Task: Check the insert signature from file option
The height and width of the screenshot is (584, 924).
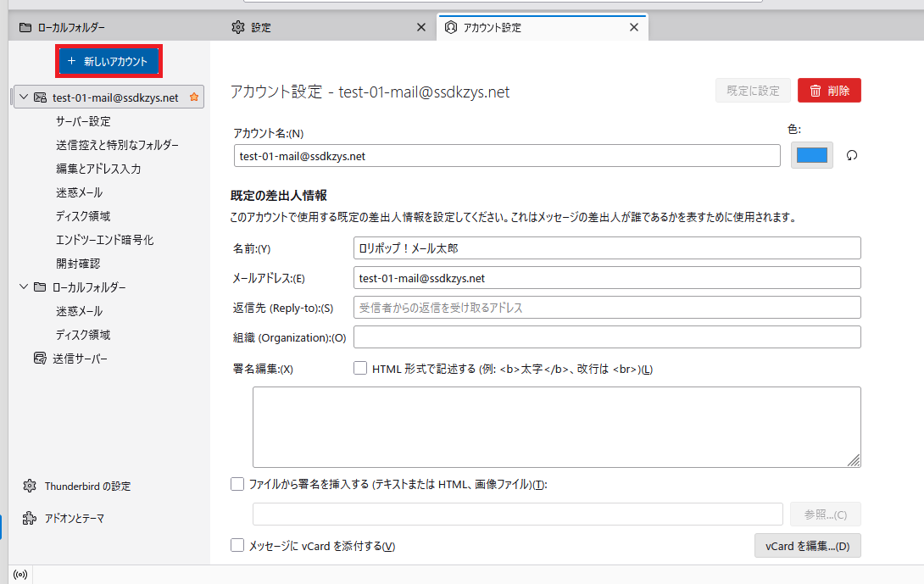Action: [x=237, y=484]
